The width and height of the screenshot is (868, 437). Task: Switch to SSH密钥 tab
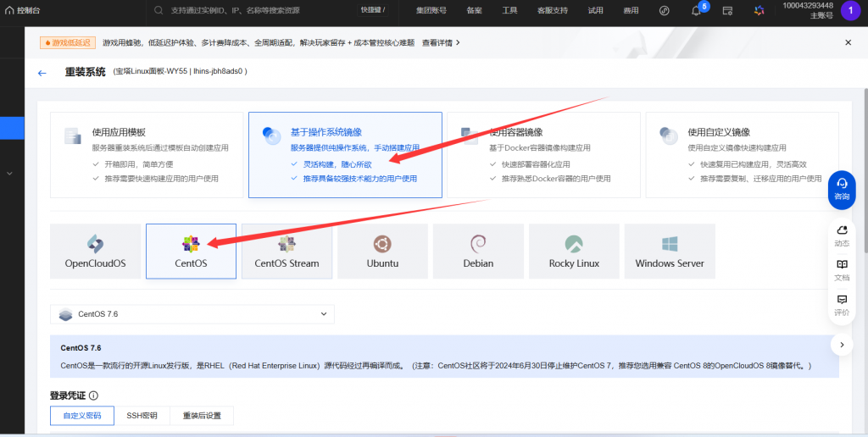pyautogui.click(x=142, y=416)
